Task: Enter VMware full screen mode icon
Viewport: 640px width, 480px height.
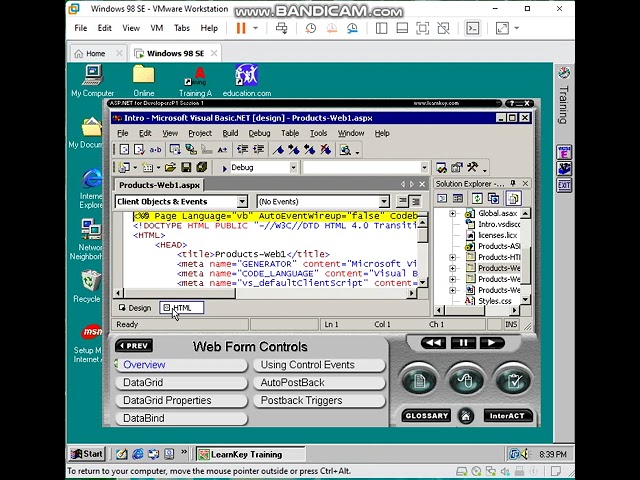Action: (x=422, y=28)
